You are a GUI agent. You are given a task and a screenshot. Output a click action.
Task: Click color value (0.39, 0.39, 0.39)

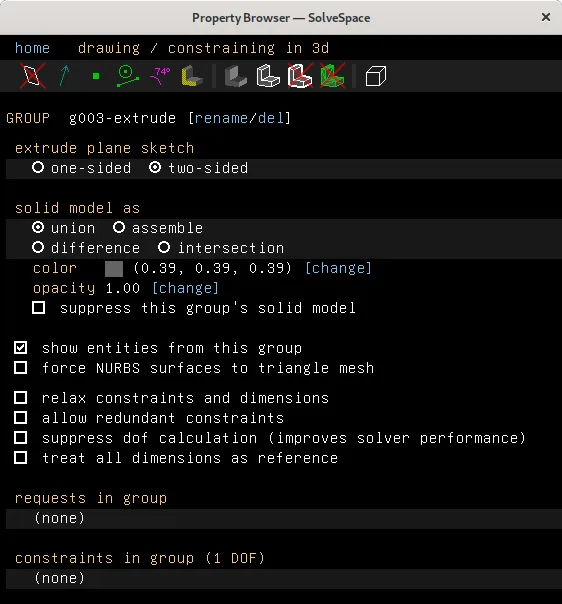(x=213, y=268)
